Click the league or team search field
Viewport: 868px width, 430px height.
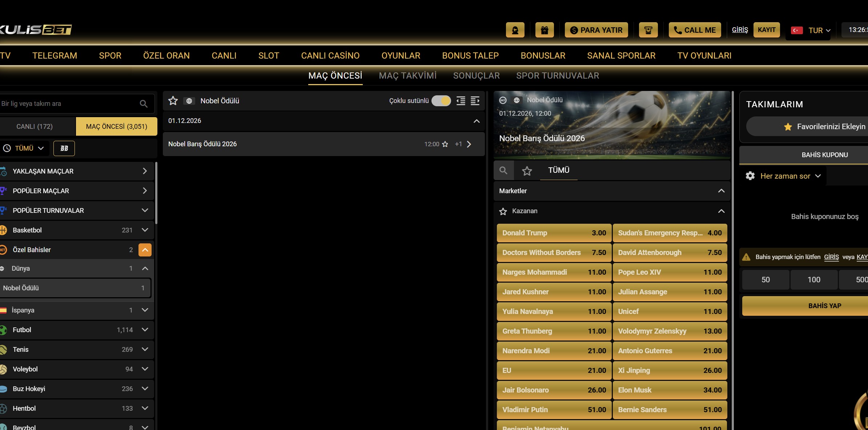[69, 104]
